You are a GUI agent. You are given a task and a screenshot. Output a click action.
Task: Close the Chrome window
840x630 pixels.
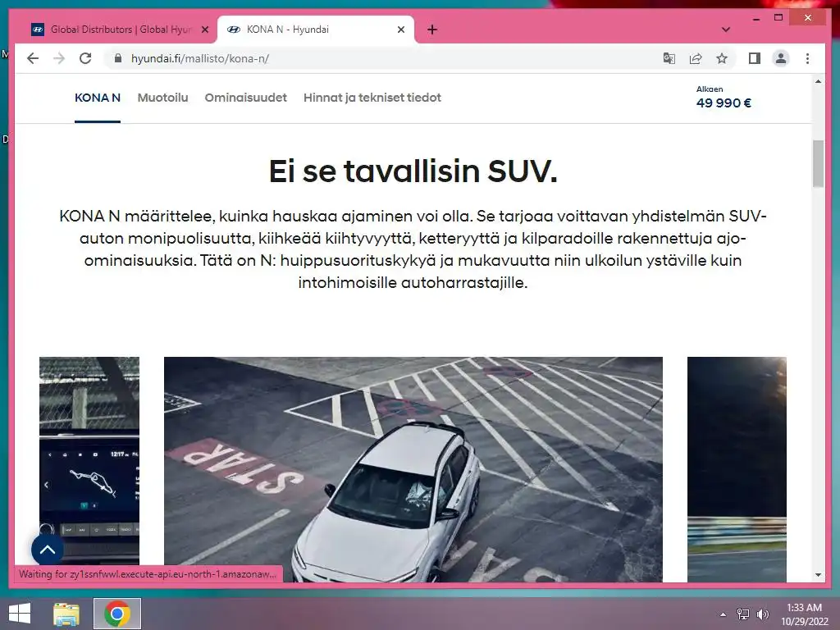[x=808, y=18]
